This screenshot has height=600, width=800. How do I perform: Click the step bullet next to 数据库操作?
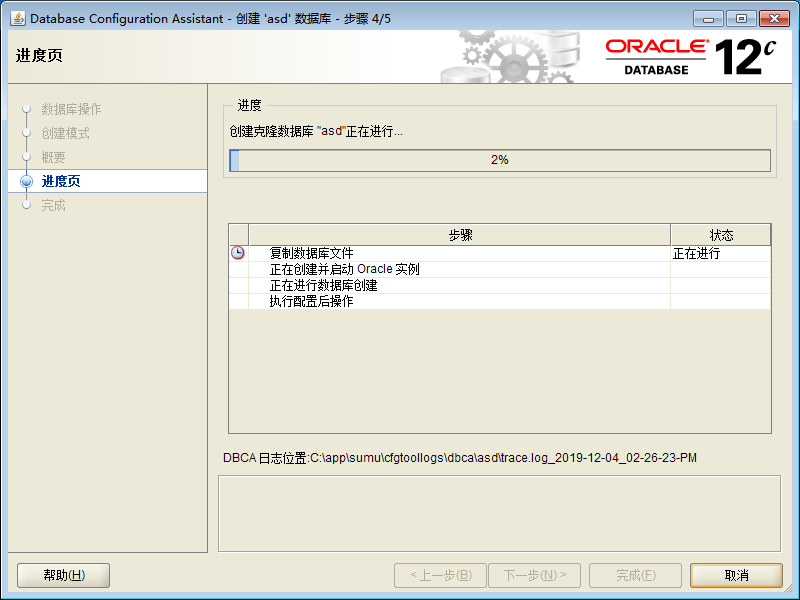tap(27, 109)
